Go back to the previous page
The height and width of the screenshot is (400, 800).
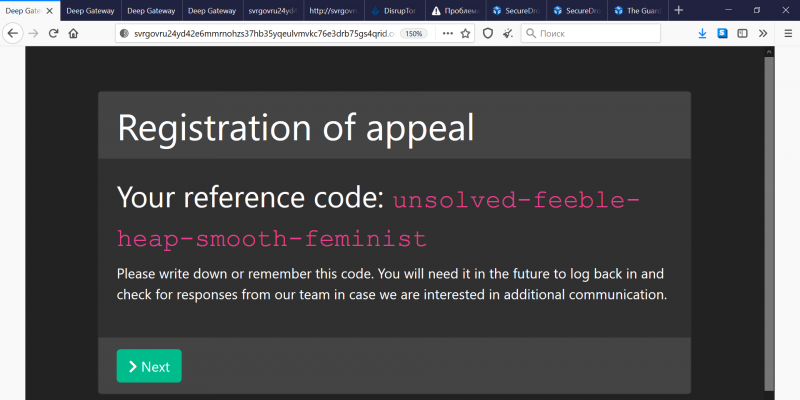point(14,33)
